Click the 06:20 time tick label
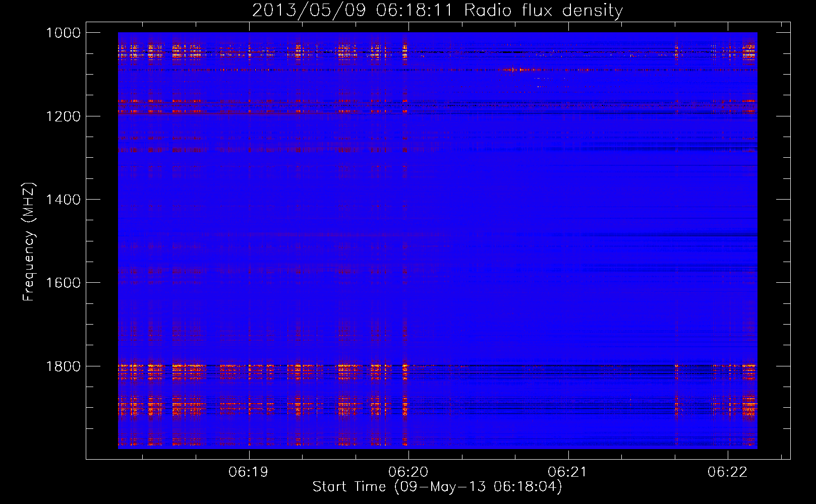 click(x=408, y=472)
